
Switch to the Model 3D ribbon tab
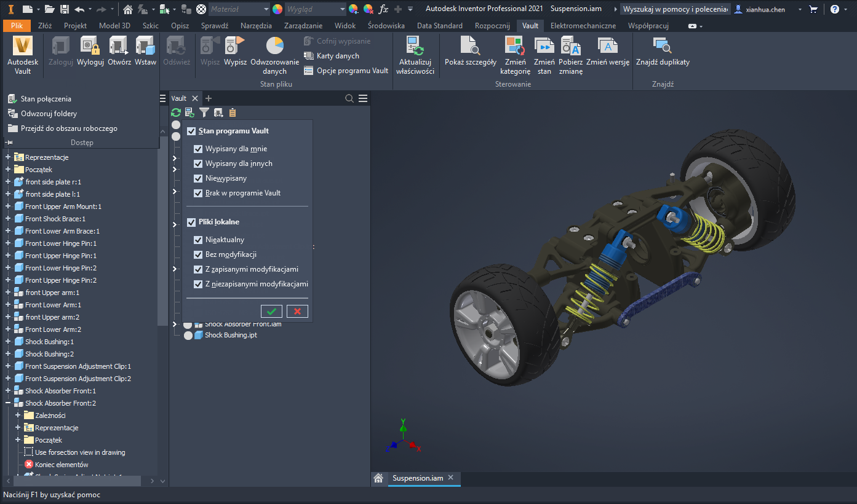[114, 26]
